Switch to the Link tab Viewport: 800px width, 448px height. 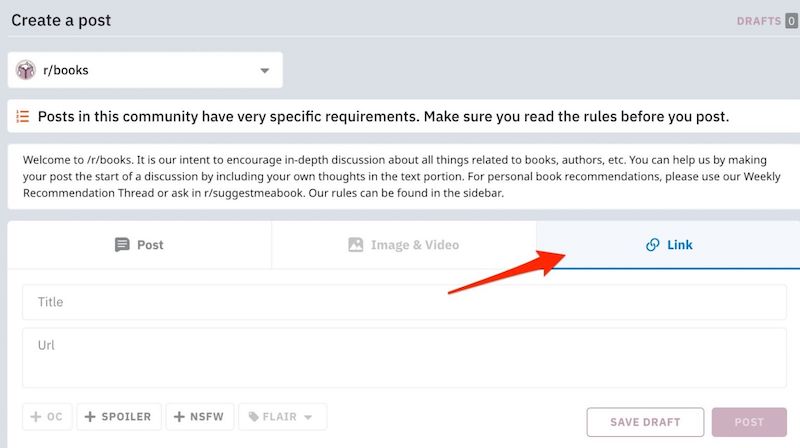click(668, 245)
